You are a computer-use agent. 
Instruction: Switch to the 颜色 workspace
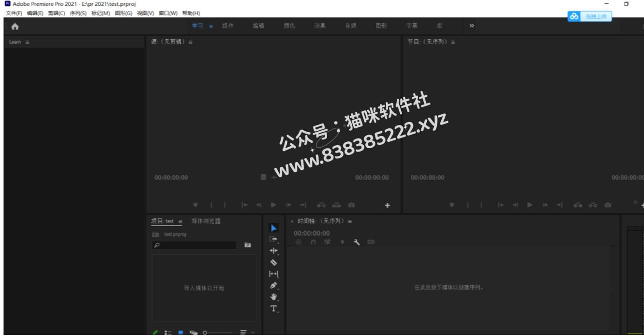click(289, 26)
